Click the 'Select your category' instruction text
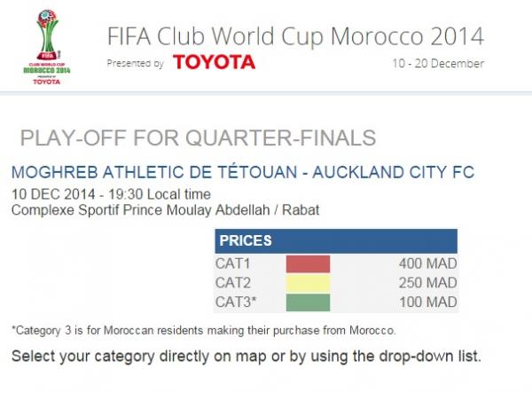Image resolution: width=532 pixels, height=393 pixels. coord(246,356)
